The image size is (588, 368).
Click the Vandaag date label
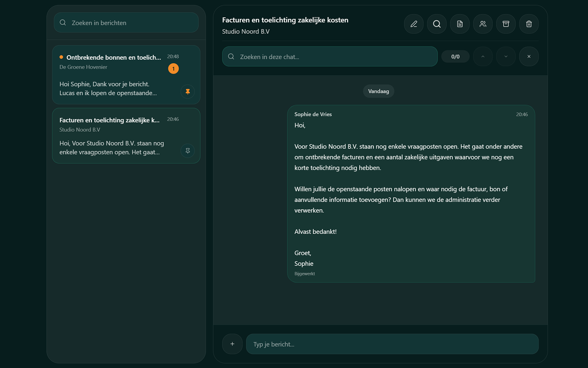pyautogui.click(x=379, y=91)
